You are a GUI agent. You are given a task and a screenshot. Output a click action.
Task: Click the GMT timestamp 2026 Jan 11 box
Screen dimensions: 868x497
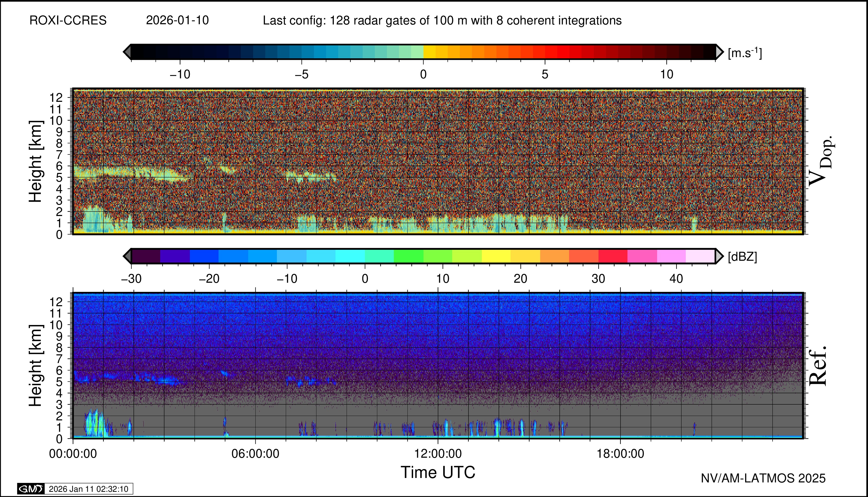[89, 489]
